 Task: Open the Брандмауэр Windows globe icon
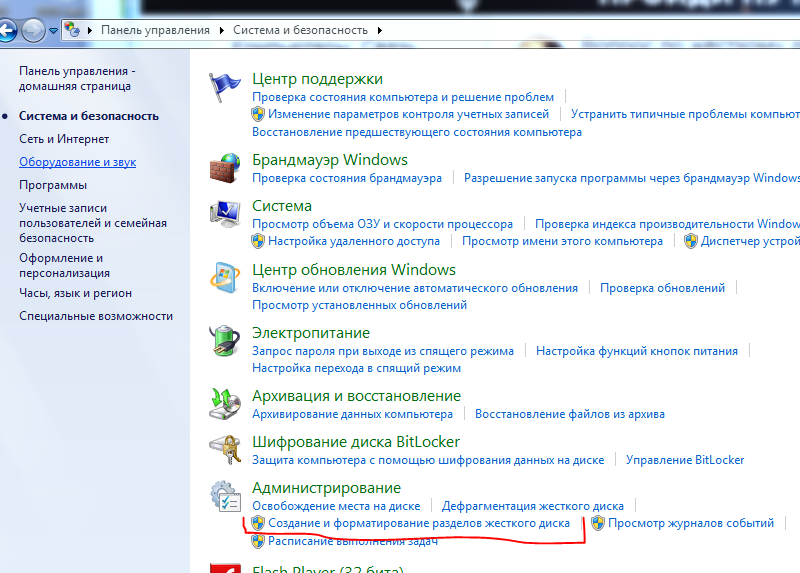(x=225, y=168)
